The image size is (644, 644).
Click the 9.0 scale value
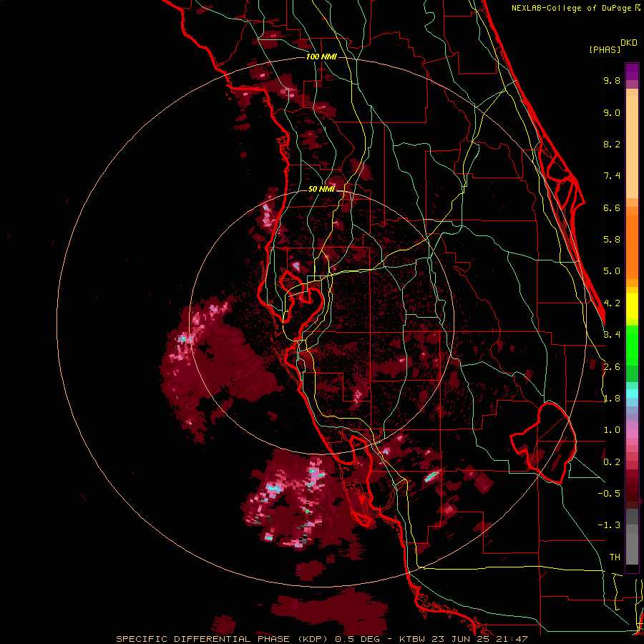(x=612, y=112)
